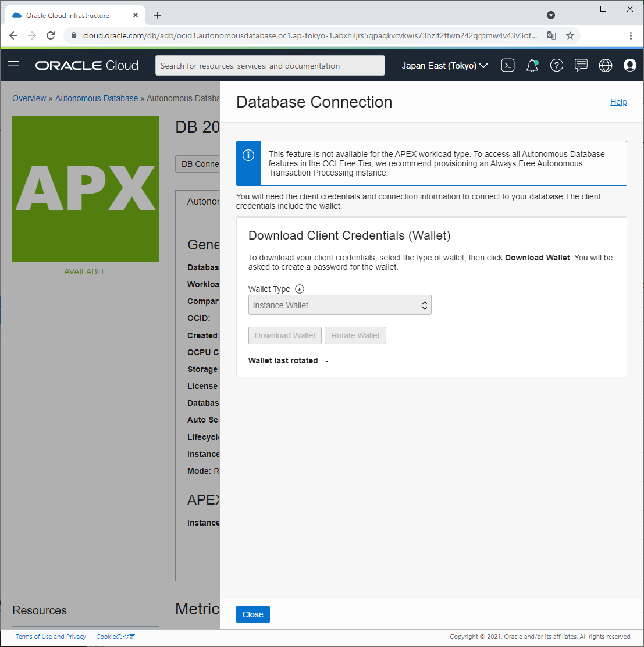This screenshot has width=644, height=647.
Task: Click the Database Connection panel title
Action: [314, 102]
